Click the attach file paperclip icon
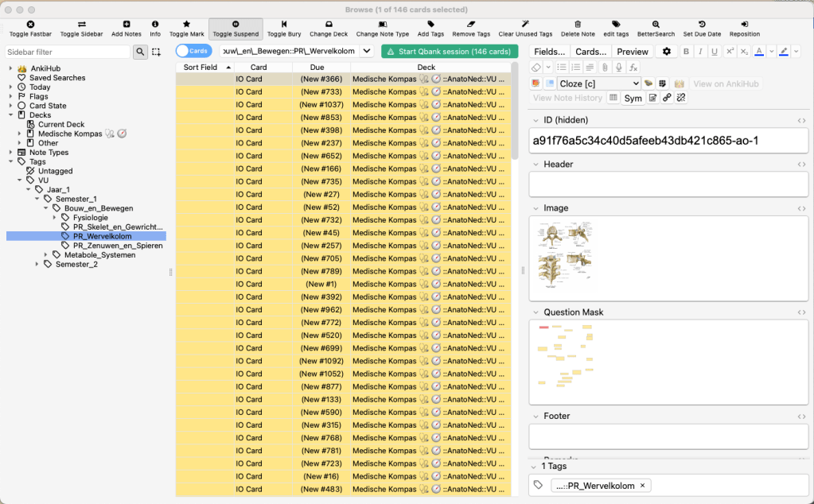The height and width of the screenshot is (504, 814). click(x=605, y=68)
